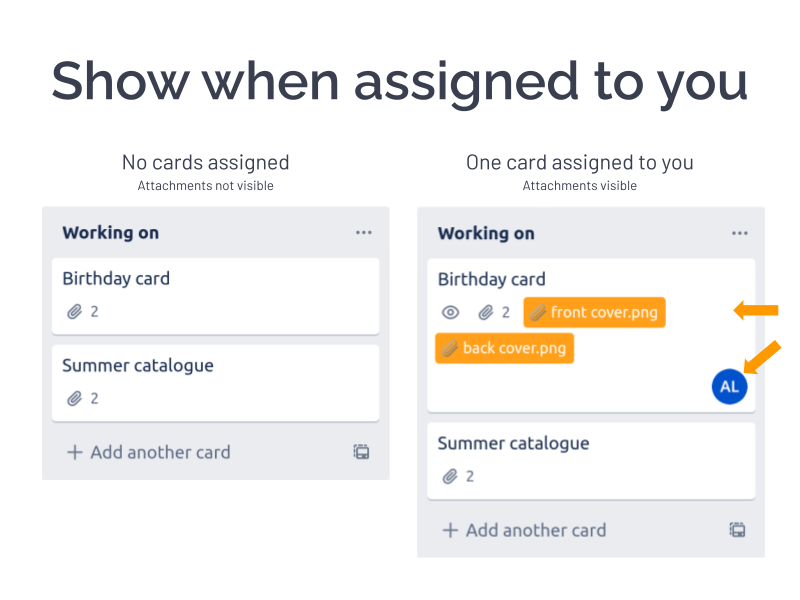The image size is (800, 600).
Task: Click the paperclip on the back cover.png badge
Action: pyautogui.click(x=450, y=348)
